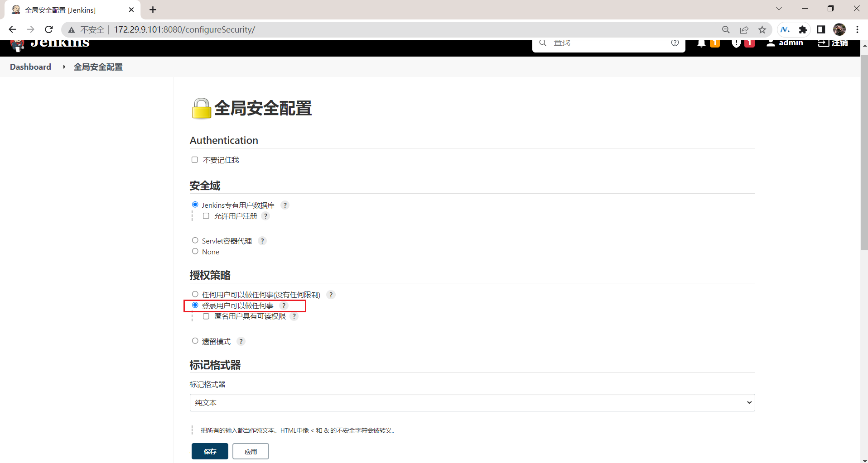Screen dimensions: 868x463
Task: Open help for Servlet容器代理
Action: (x=262, y=241)
